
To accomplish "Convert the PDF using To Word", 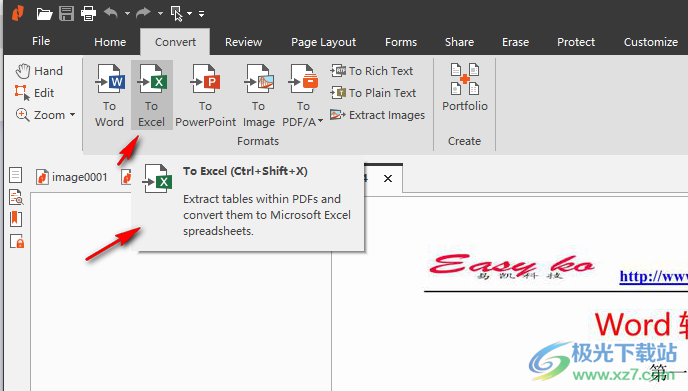I will (109, 95).
